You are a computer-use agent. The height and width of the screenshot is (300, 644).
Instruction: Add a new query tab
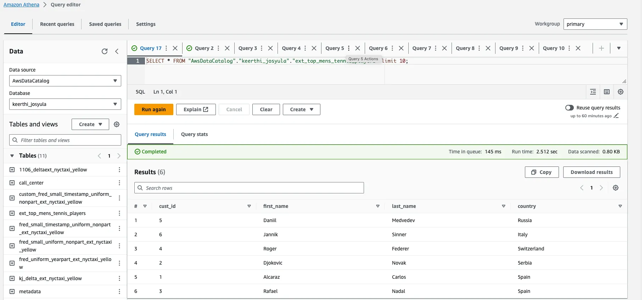[601, 48]
